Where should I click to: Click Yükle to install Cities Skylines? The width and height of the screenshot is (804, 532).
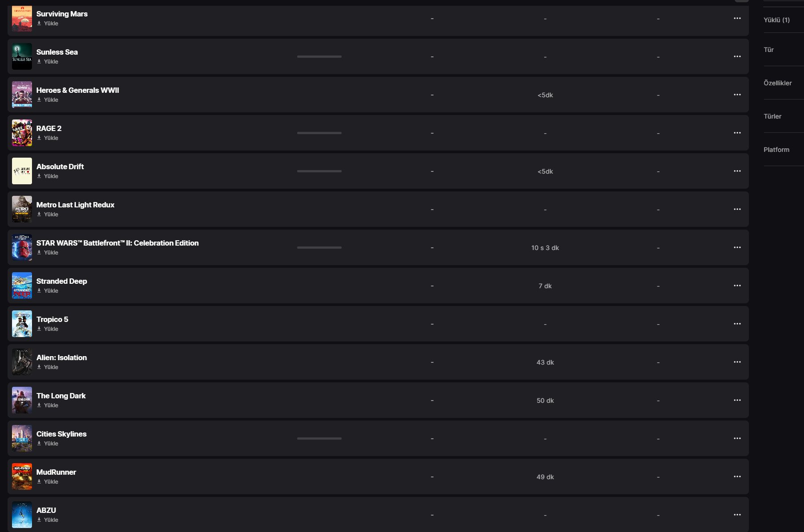tap(51, 444)
